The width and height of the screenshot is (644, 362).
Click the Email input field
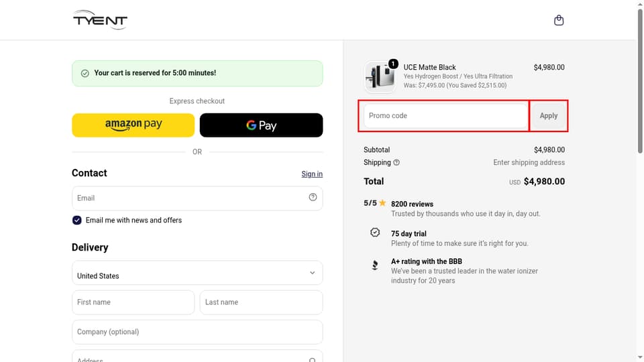point(197,198)
